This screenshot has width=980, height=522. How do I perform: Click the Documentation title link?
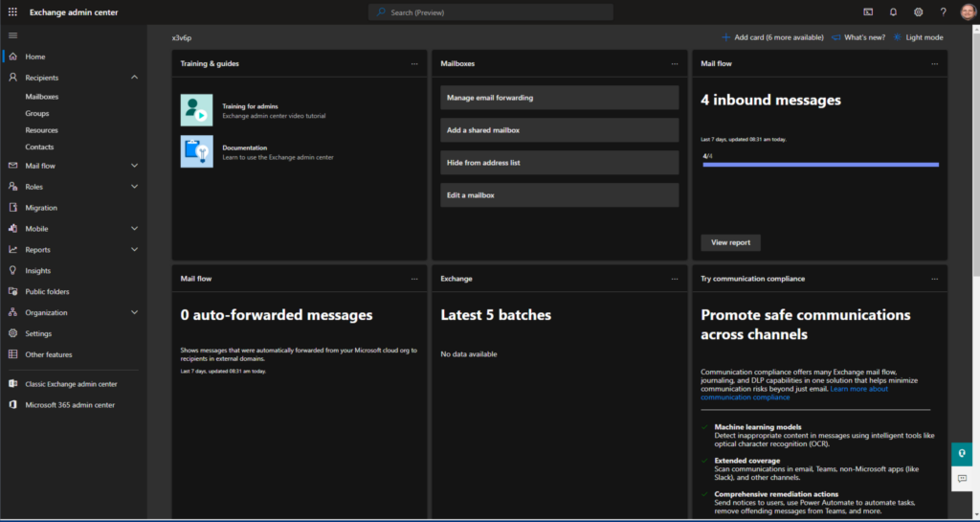245,148
